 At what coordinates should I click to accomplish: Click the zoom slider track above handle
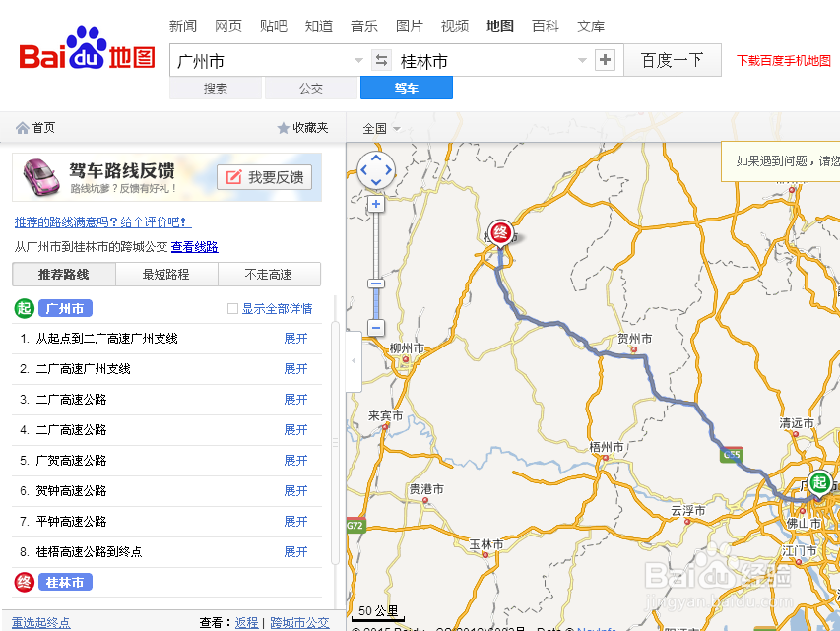[376, 245]
